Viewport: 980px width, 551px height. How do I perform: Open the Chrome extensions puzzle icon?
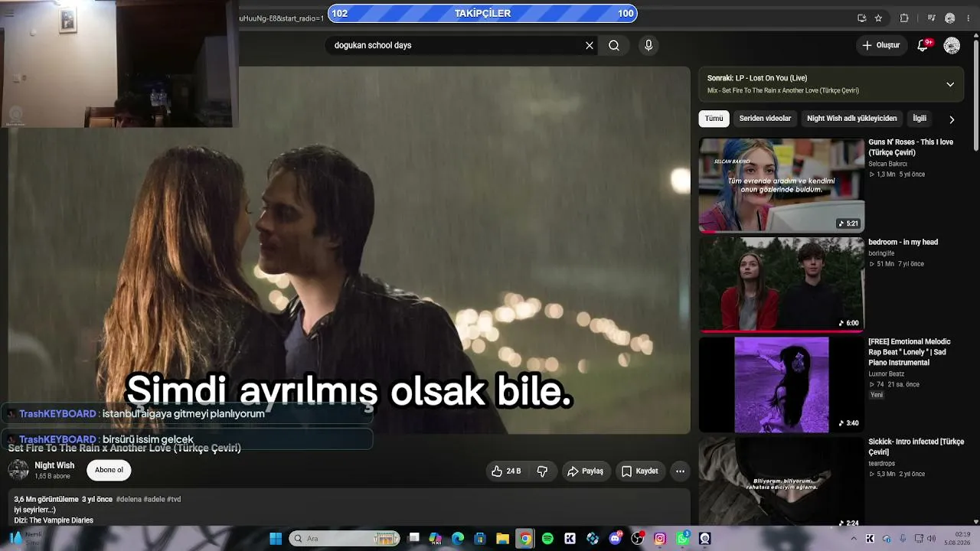point(904,18)
